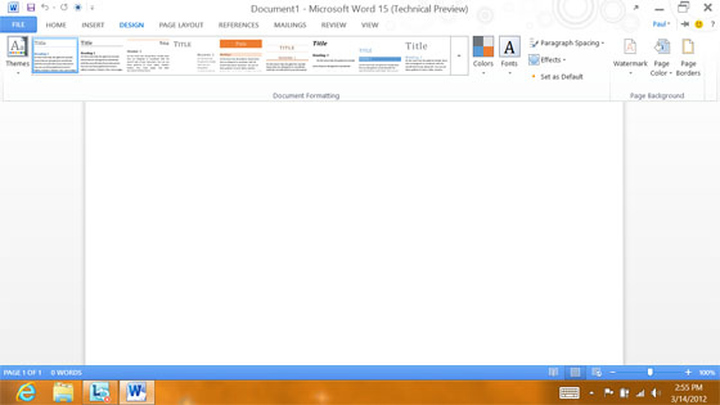This screenshot has height=405, width=720.
Task: Open Paragraph Spacing options
Action: pyautogui.click(x=567, y=43)
